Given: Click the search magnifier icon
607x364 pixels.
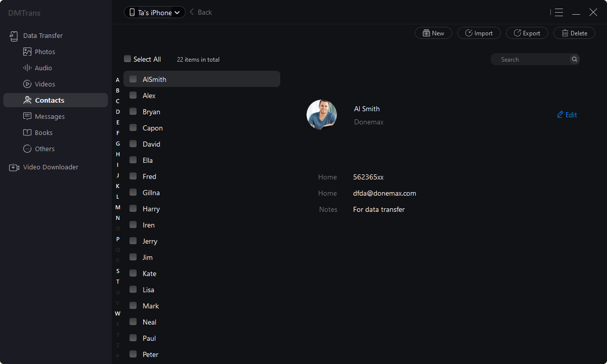Looking at the screenshot, I should click(x=574, y=59).
